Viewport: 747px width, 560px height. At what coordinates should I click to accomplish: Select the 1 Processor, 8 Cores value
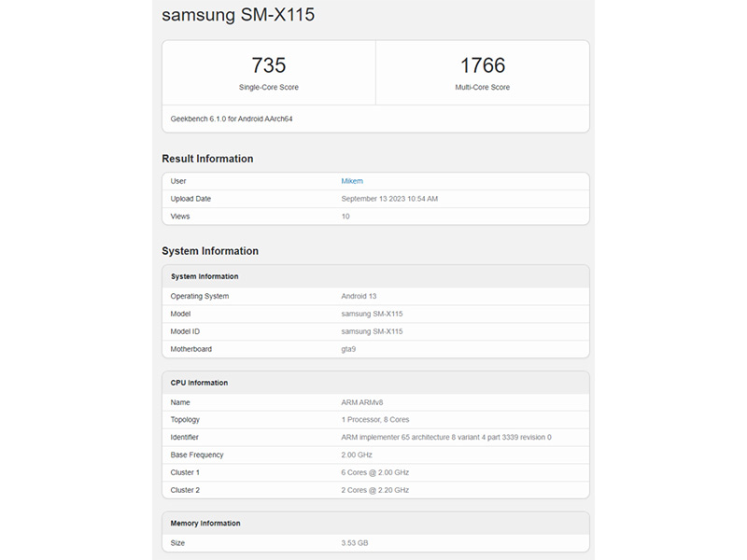point(375,419)
